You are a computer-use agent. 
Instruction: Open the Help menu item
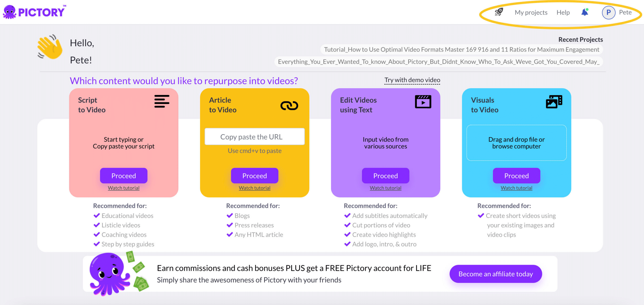[563, 13]
